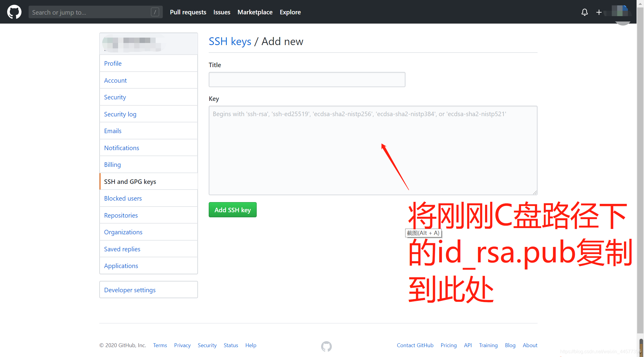
Task: Open Terms in footer
Action: point(160,345)
